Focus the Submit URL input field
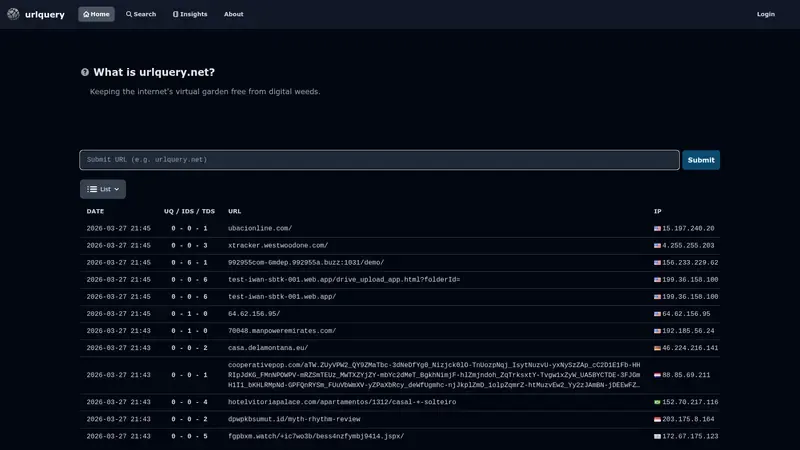 380,160
